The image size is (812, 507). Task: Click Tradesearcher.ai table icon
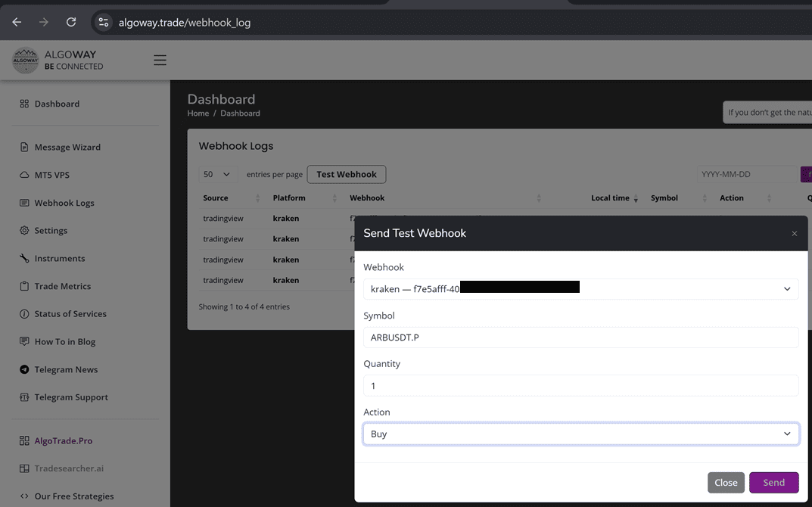pyautogui.click(x=24, y=468)
